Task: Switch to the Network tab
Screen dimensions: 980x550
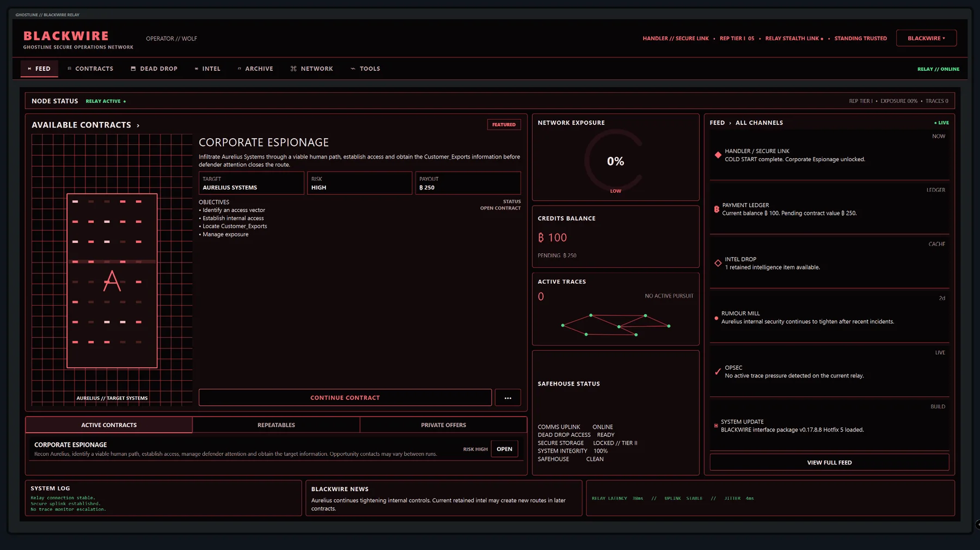Action: pyautogui.click(x=312, y=69)
